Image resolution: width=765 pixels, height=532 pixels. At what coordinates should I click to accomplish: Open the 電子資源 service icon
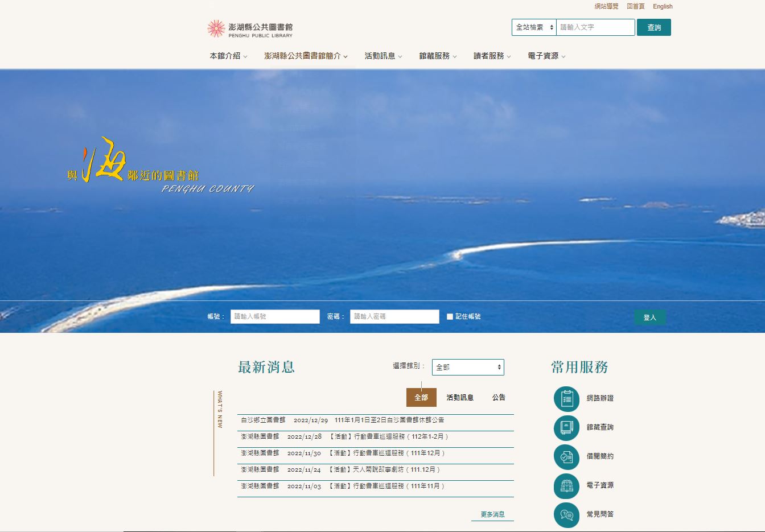(x=566, y=486)
